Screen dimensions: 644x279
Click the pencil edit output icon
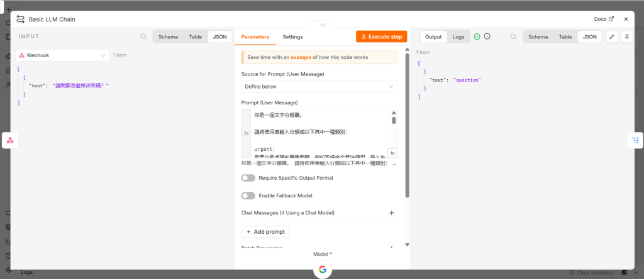coord(612,36)
